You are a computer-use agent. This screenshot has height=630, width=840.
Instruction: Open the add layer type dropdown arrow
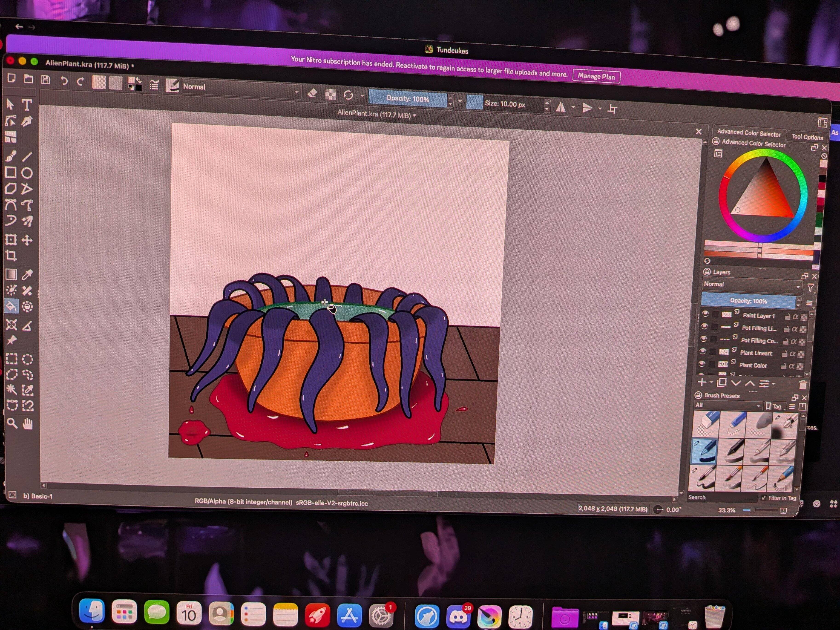pyautogui.click(x=711, y=383)
